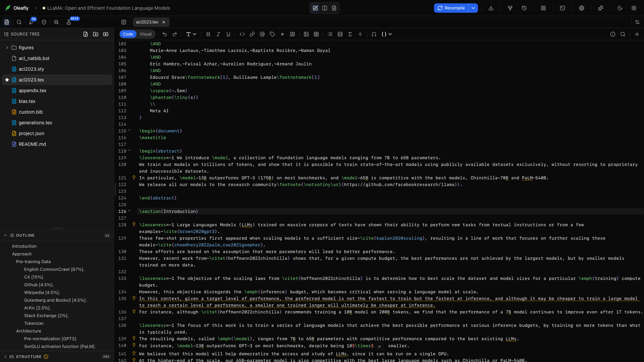Viewport: 644px width, 362px height.
Task: Click the redo arrow in editor toolbar
Action: click(175, 34)
